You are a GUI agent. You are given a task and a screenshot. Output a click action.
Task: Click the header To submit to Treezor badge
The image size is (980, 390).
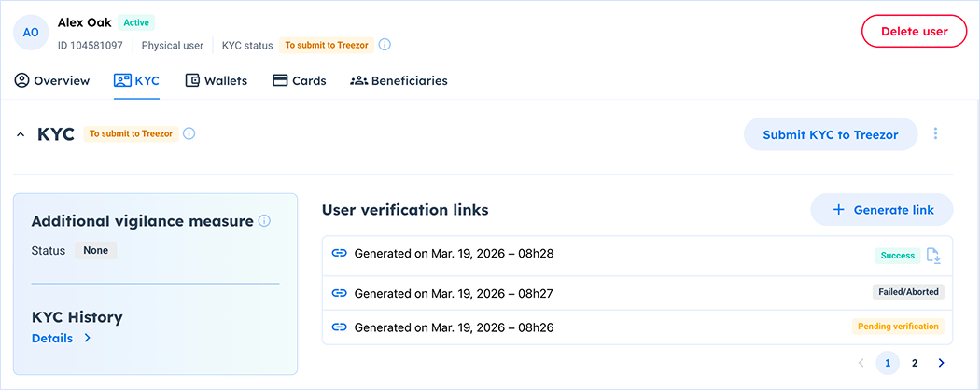click(x=327, y=45)
